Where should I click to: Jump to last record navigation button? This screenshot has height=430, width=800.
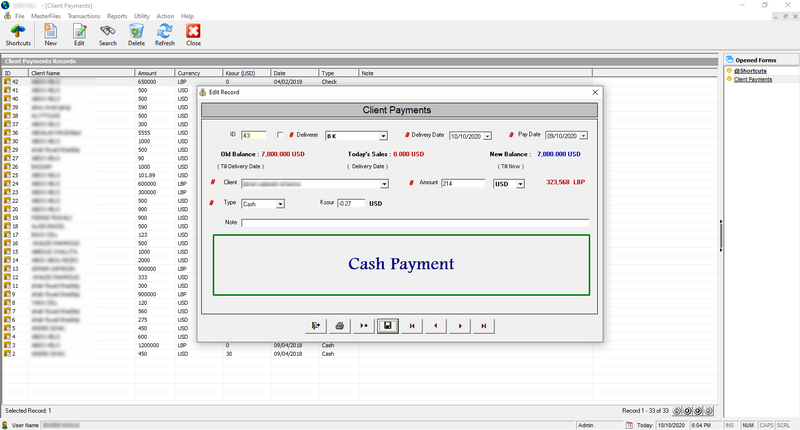(484, 326)
